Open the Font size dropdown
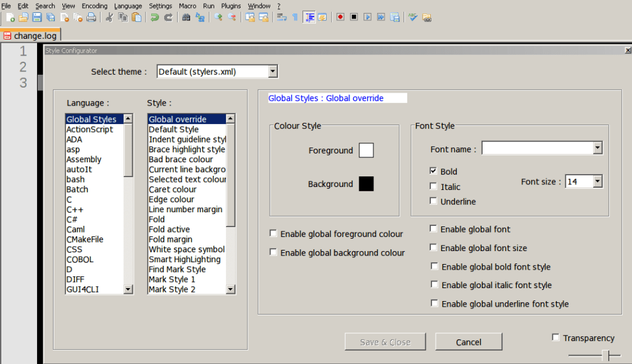Image resolution: width=632 pixels, height=364 pixels. coord(597,181)
